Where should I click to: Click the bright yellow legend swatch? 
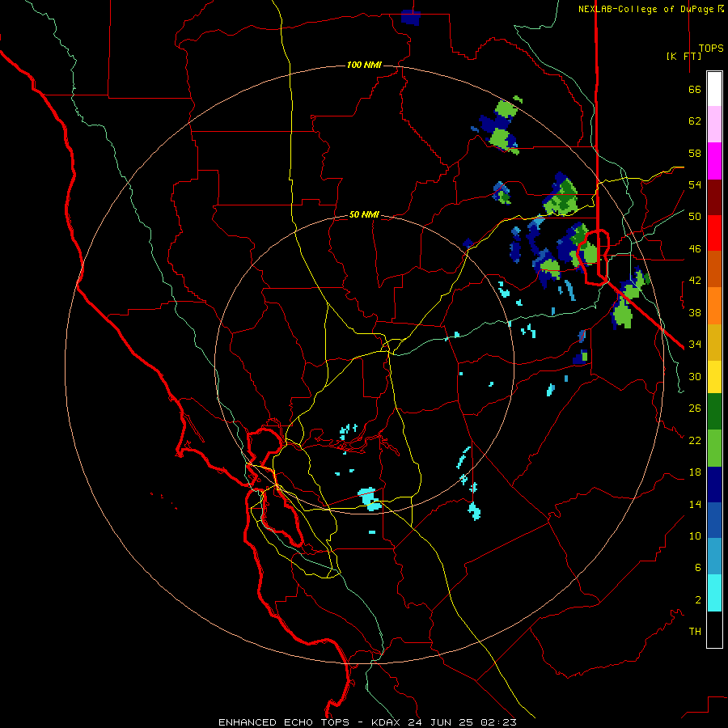pos(714,377)
